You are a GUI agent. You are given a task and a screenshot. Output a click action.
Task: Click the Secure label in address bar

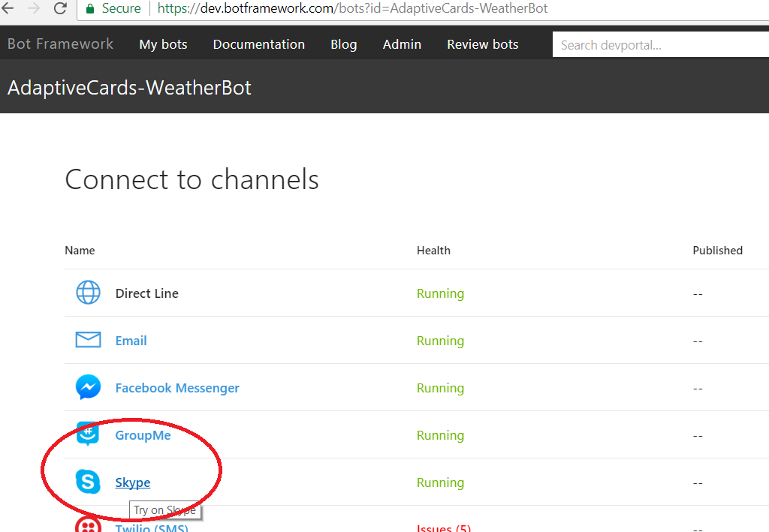pos(121,8)
